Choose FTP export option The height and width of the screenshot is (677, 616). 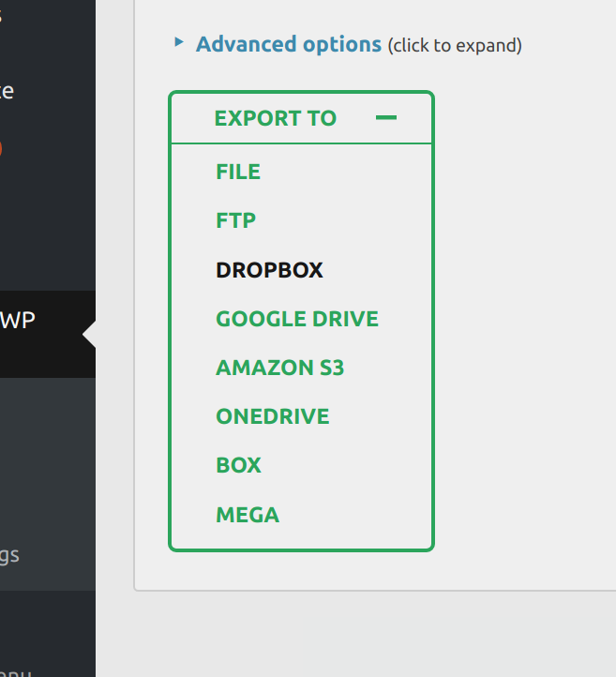pos(235,220)
